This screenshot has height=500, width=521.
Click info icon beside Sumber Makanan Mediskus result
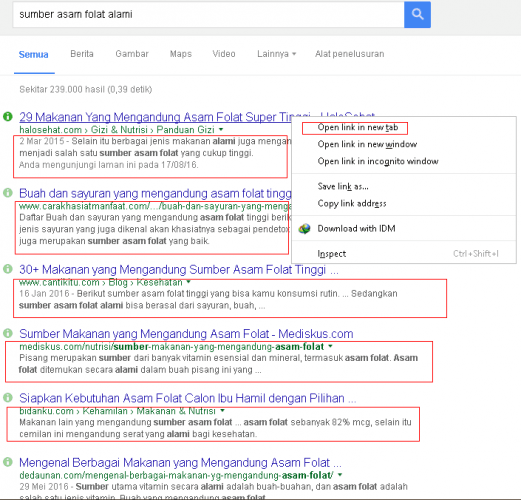[x=8, y=333]
